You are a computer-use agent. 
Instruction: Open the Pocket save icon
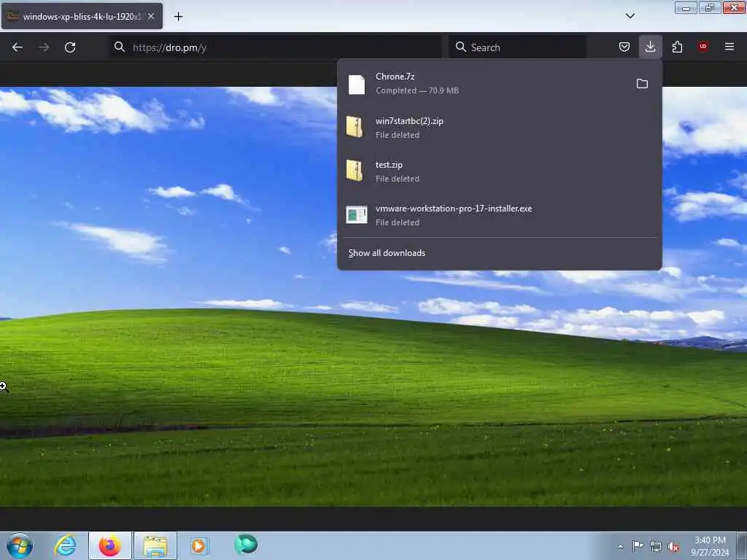pos(624,47)
